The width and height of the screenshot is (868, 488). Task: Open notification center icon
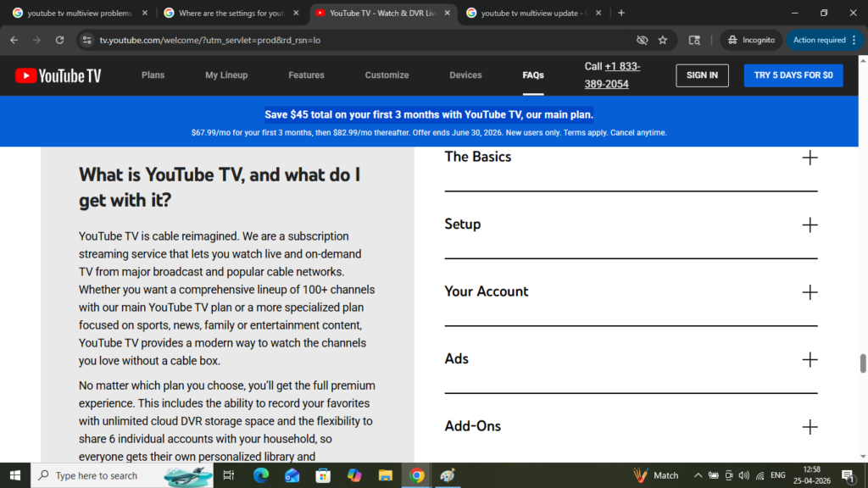click(848, 476)
